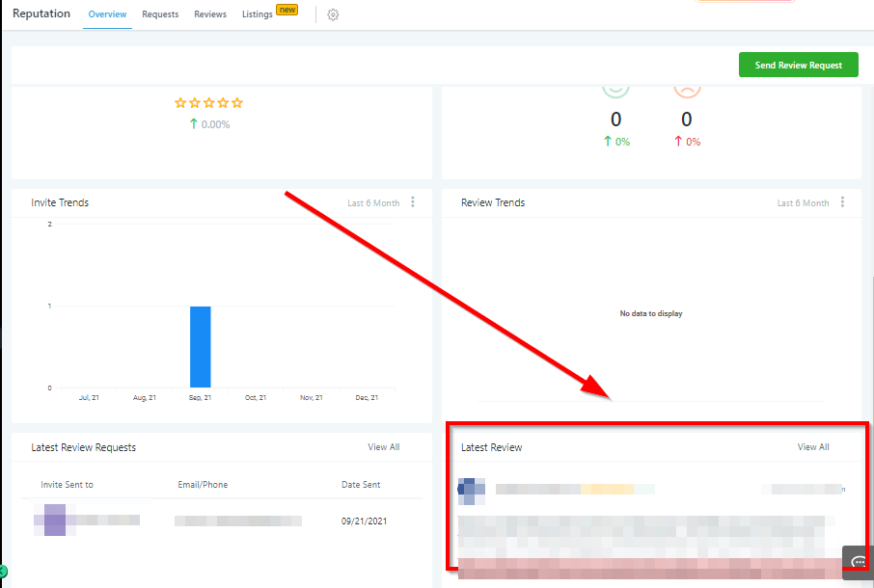This screenshot has width=874, height=588.
Task: Click the Date Sent column header
Action: click(361, 485)
